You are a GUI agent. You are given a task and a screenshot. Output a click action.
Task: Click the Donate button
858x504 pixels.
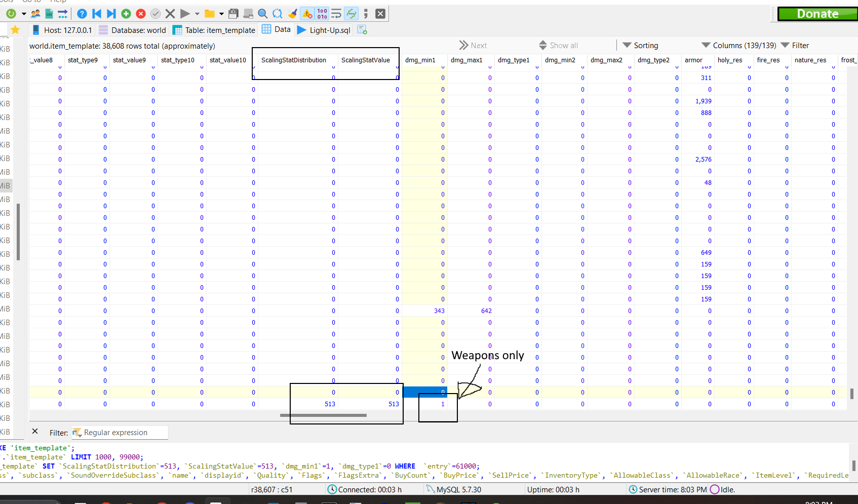click(817, 14)
